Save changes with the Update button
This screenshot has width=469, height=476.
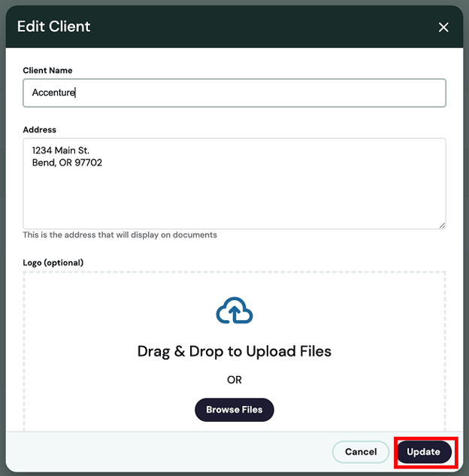click(x=424, y=452)
